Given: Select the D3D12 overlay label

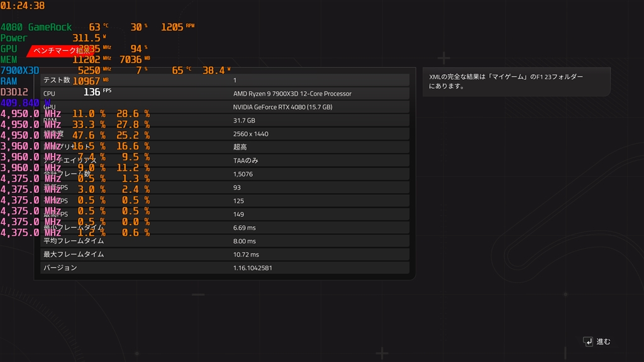Looking at the screenshot, I should (14, 92).
